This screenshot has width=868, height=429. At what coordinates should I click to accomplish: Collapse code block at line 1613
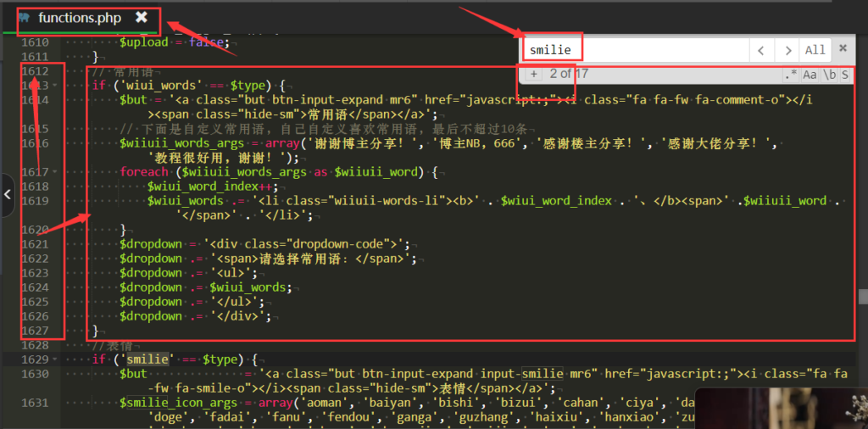click(x=55, y=86)
